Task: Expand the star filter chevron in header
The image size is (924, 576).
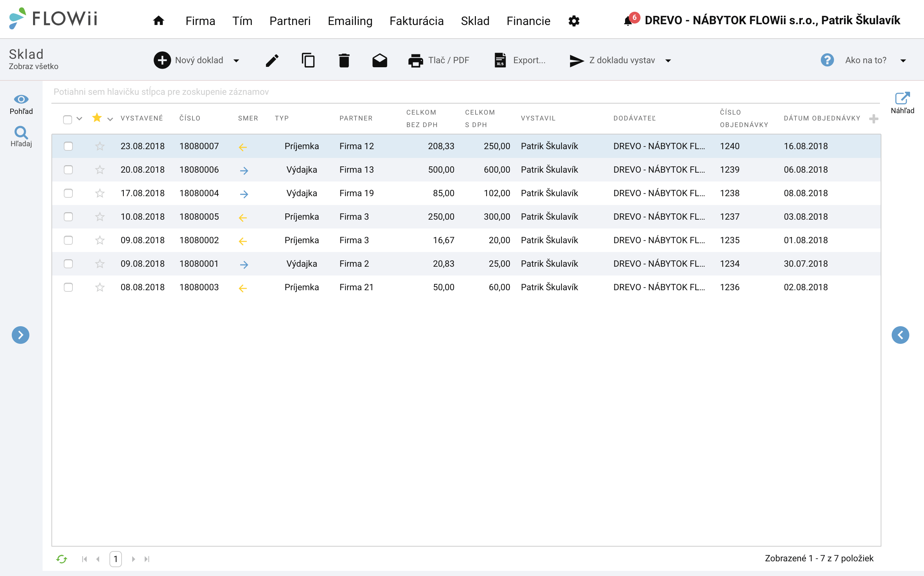Action: tap(110, 119)
